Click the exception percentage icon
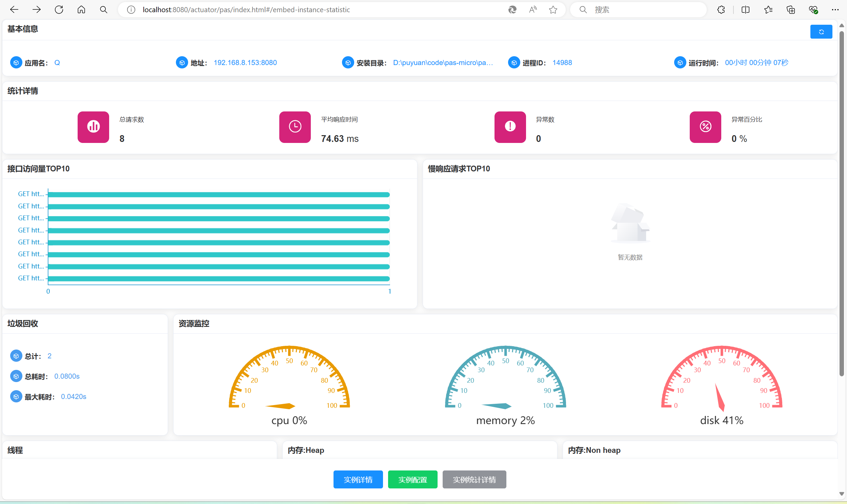 (x=705, y=127)
